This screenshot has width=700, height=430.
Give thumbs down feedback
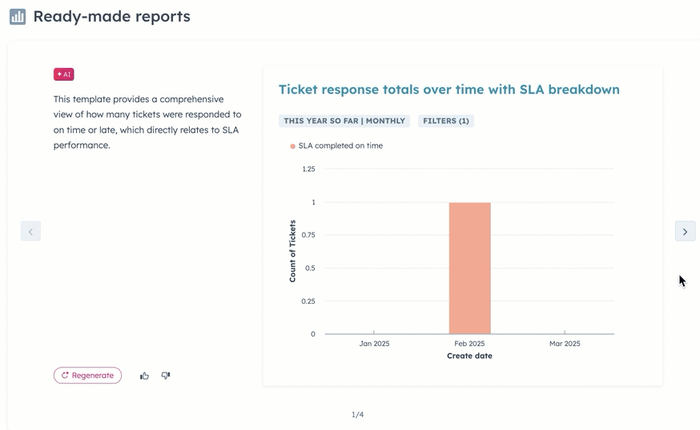pyautogui.click(x=166, y=376)
